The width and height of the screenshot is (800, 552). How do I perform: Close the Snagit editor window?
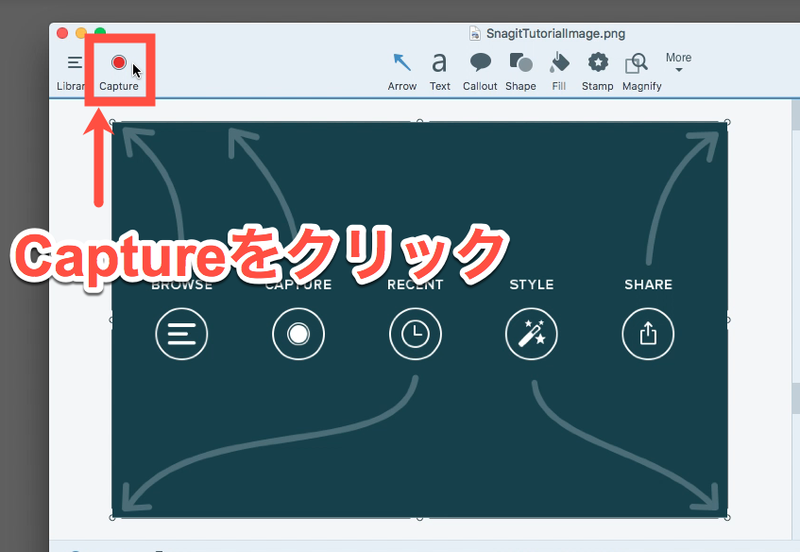(x=62, y=34)
